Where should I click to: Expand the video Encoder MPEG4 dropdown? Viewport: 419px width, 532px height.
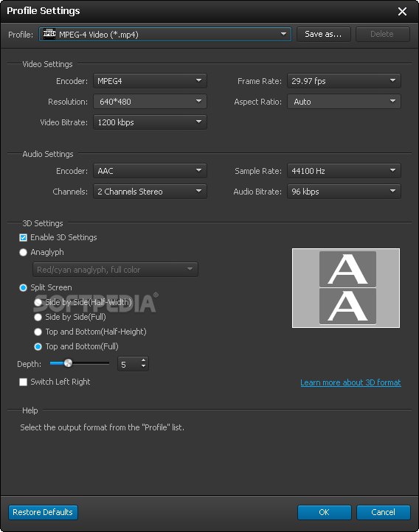(x=150, y=81)
